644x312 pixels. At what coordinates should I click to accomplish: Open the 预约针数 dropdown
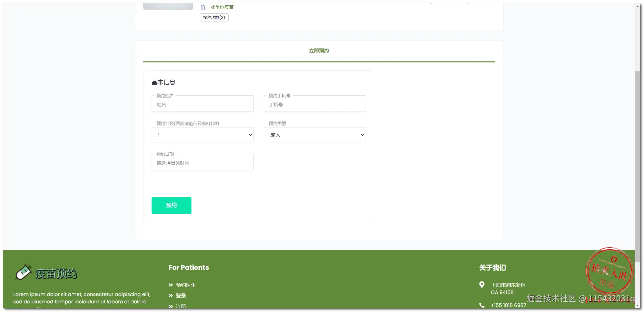coord(203,135)
